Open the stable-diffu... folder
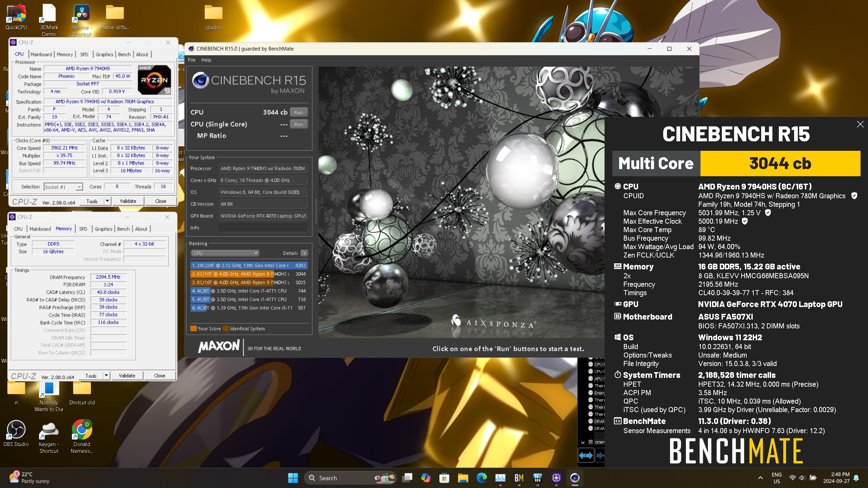Image resolution: width=868 pixels, height=488 pixels. pyautogui.click(x=115, y=17)
